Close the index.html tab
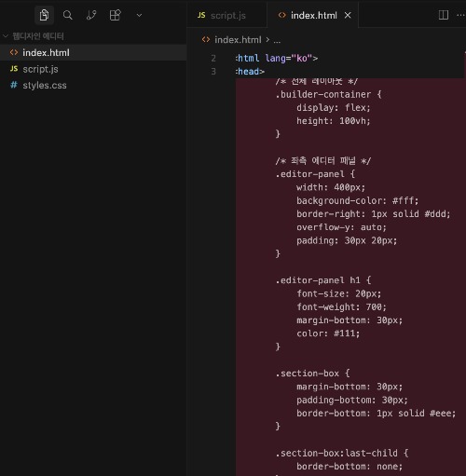The height and width of the screenshot is (476, 466). [x=348, y=15]
